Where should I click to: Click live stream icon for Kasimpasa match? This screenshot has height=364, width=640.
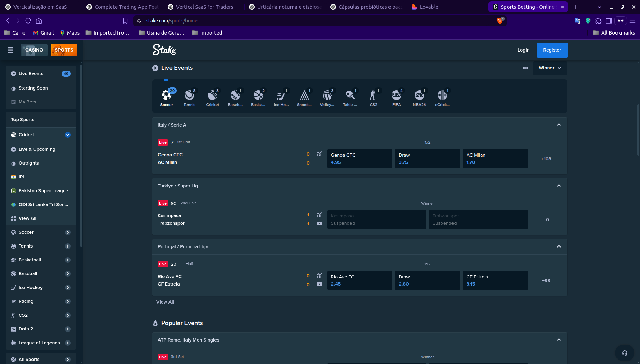319,224
